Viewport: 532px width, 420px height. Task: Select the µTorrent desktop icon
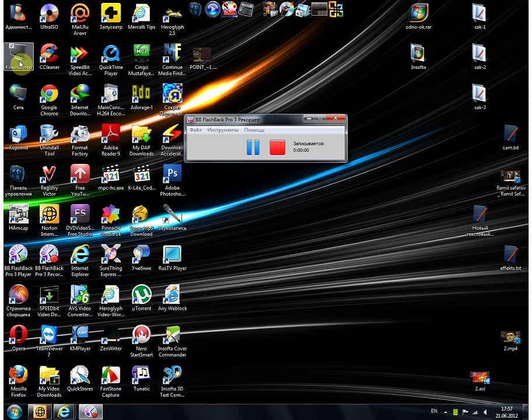pyautogui.click(x=142, y=298)
